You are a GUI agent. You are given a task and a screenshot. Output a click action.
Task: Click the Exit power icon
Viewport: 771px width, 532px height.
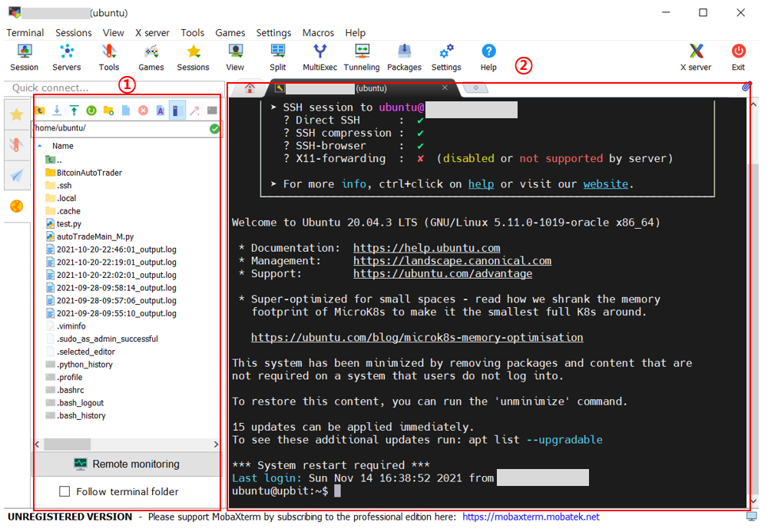[x=738, y=58]
